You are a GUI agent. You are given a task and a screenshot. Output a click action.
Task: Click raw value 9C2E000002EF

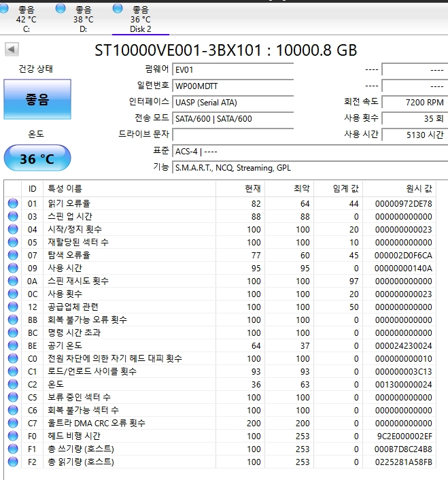[x=404, y=436]
